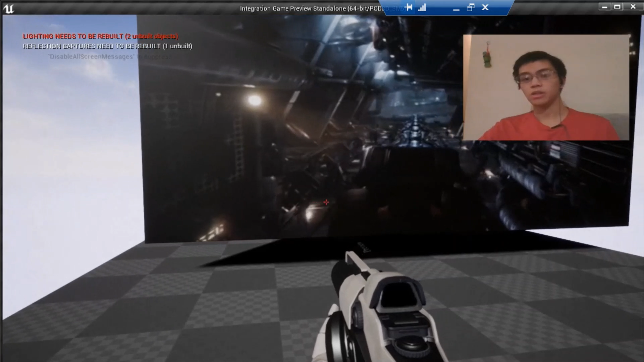
Task: Minimize the blue remote connection bar
Action: coord(456,8)
